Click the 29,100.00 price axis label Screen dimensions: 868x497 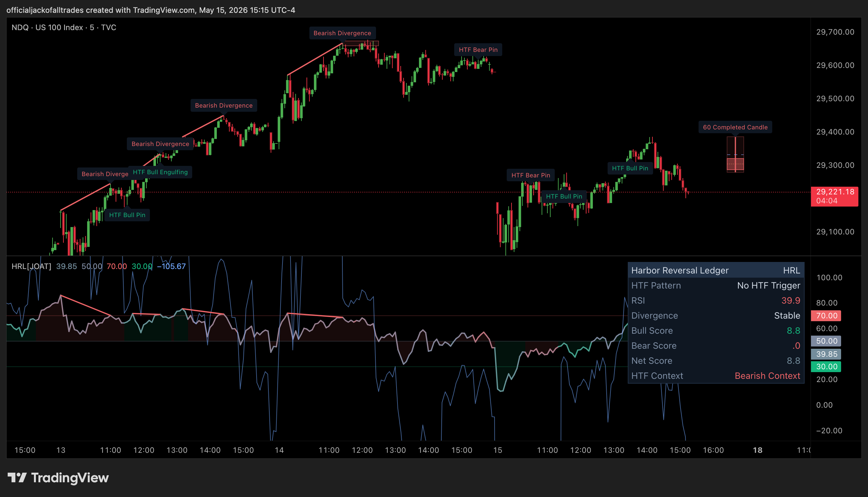tap(835, 232)
